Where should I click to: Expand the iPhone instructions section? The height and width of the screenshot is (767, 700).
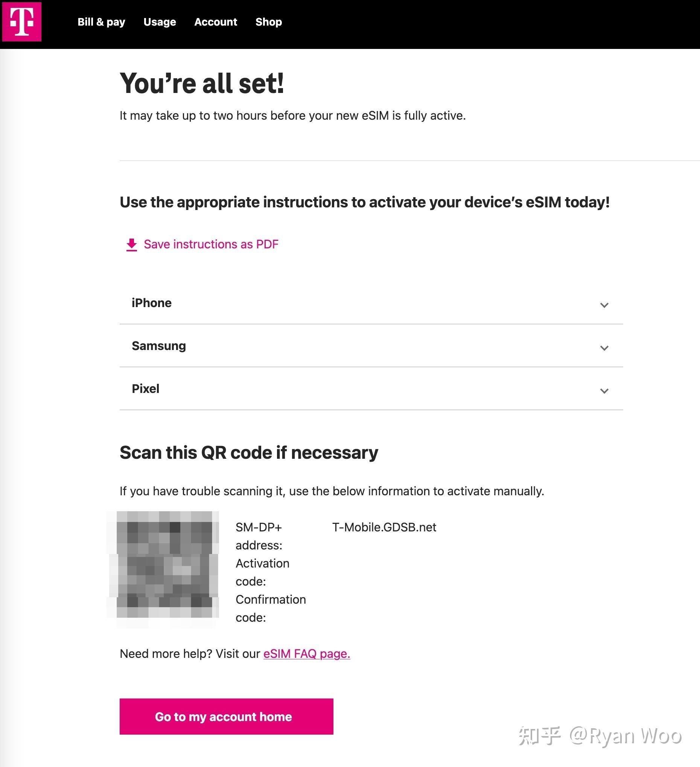[x=151, y=303]
